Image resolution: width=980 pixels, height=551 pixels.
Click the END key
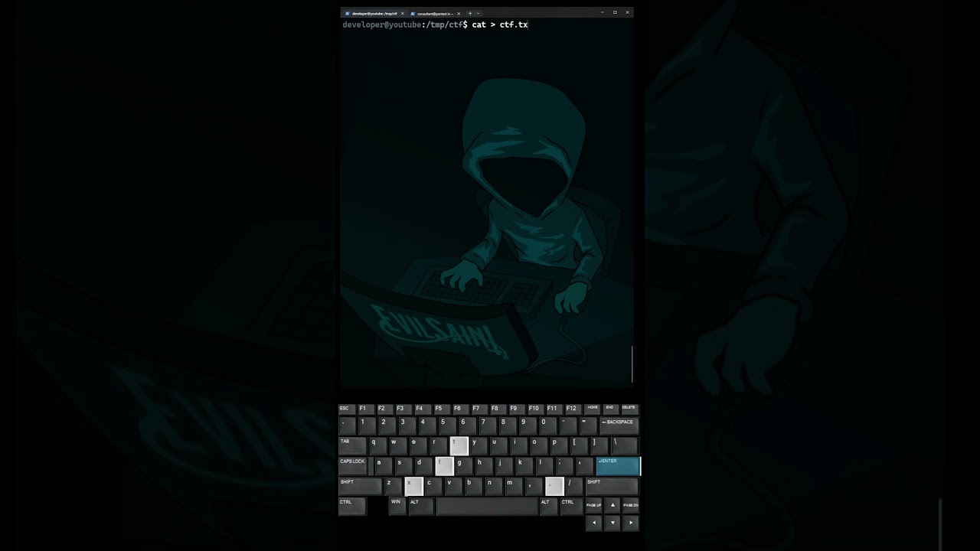[611, 409]
